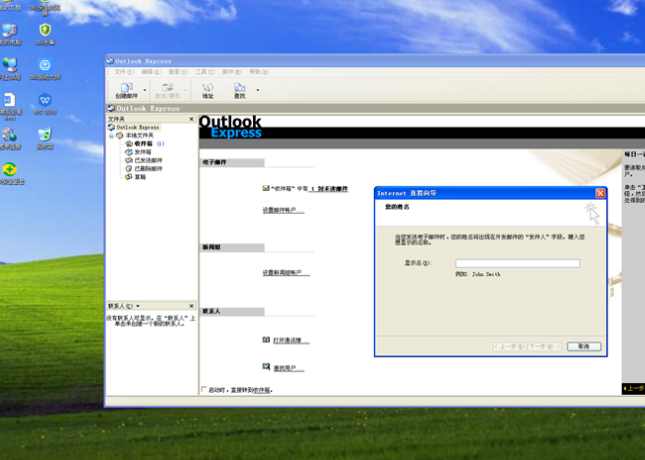
Task: Open the 工具 (Tools) menu
Action: click(204, 72)
